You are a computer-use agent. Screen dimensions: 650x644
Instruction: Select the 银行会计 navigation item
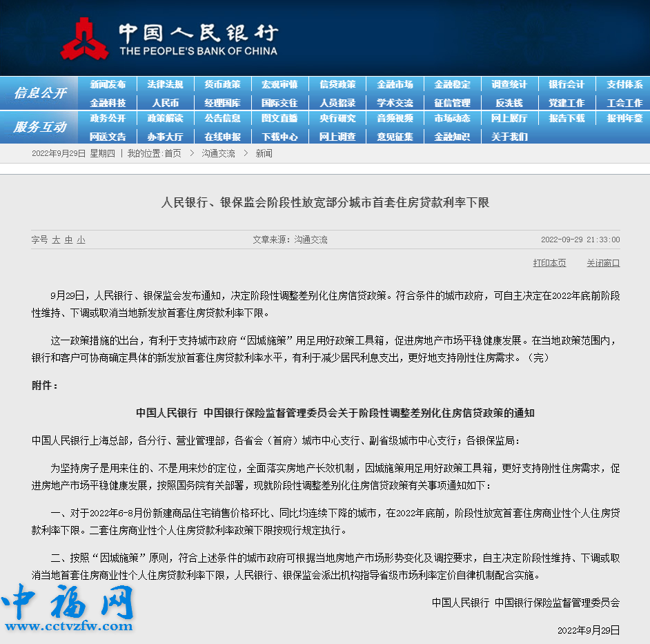[567, 85]
